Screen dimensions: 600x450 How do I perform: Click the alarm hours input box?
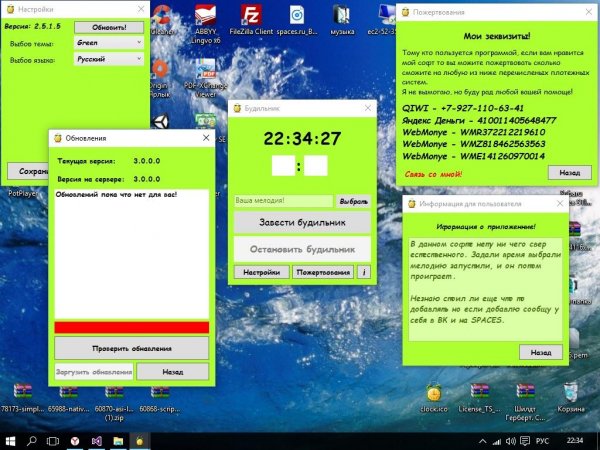(283, 166)
